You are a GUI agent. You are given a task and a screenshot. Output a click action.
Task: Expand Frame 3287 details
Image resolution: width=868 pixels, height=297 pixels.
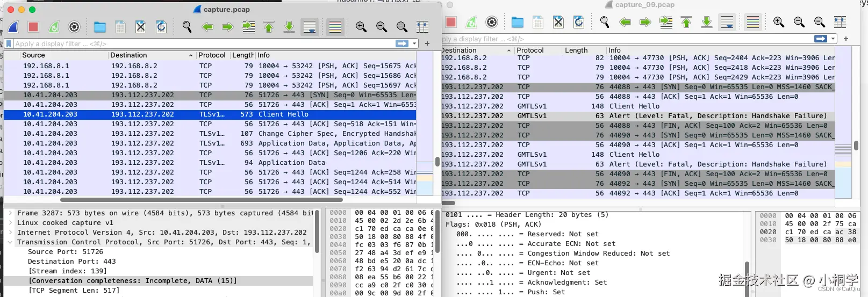click(x=10, y=213)
